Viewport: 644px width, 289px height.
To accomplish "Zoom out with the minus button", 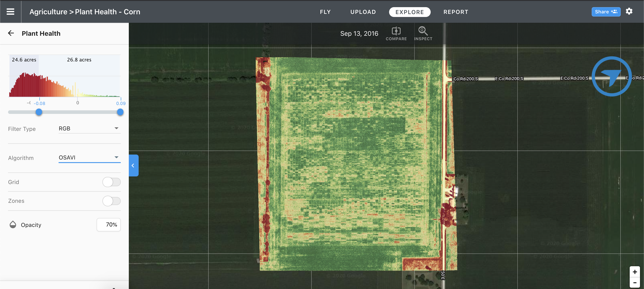I will (635, 283).
